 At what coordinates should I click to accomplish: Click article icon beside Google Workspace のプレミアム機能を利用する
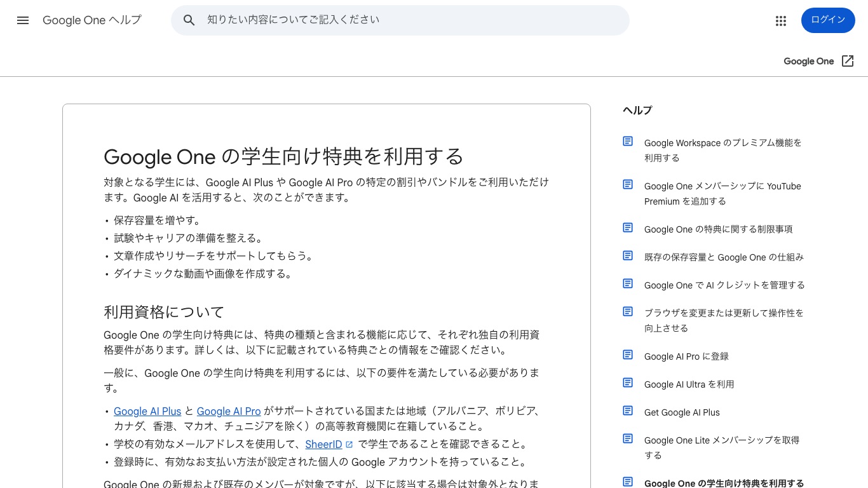(x=628, y=142)
